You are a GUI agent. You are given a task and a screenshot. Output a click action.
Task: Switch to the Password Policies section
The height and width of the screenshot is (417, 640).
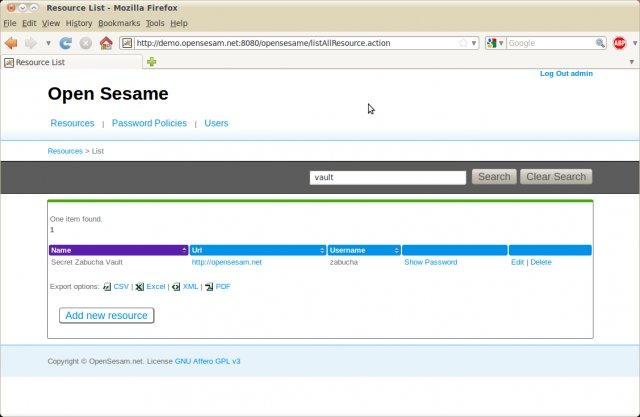coord(149,123)
